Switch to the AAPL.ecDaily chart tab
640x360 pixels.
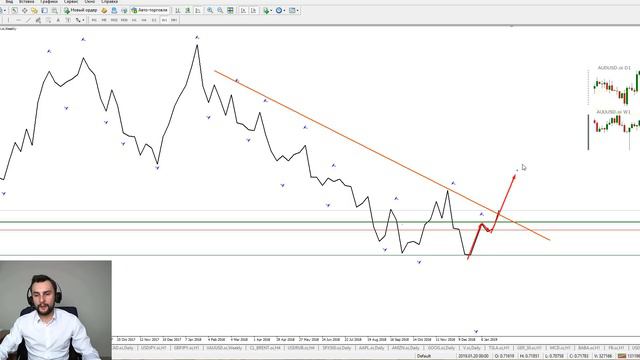(371, 348)
